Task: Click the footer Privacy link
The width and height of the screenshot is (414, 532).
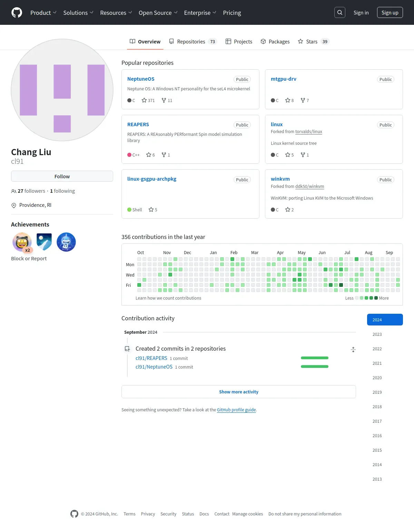Action: click(x=148, y=514)
